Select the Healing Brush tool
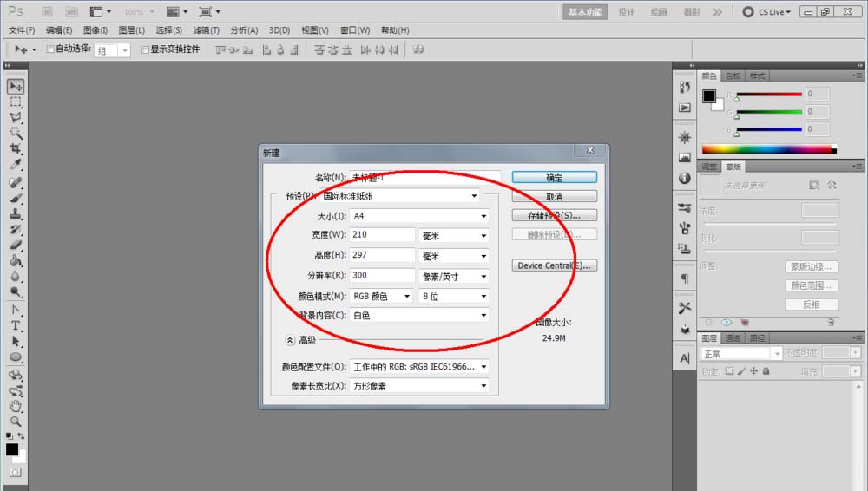This screenshot has height=491, width=868. 16,183
